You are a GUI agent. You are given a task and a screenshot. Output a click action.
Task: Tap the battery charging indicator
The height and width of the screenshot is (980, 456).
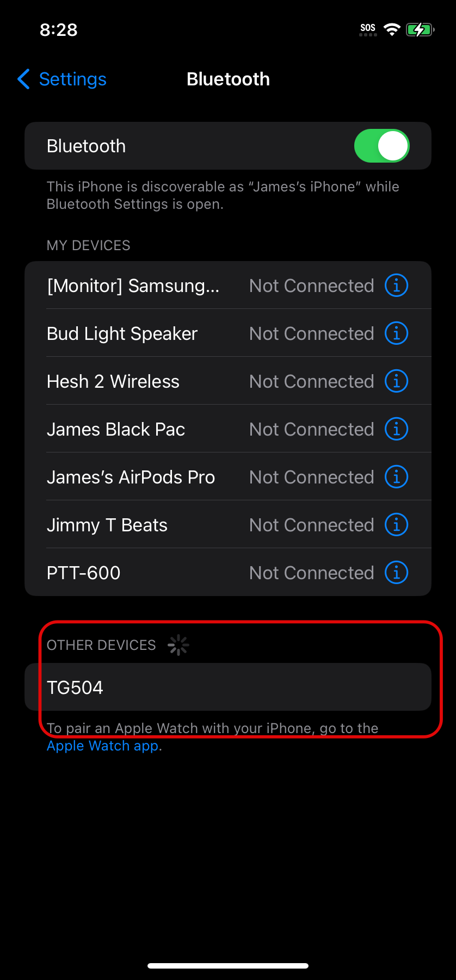click(420, 29)
